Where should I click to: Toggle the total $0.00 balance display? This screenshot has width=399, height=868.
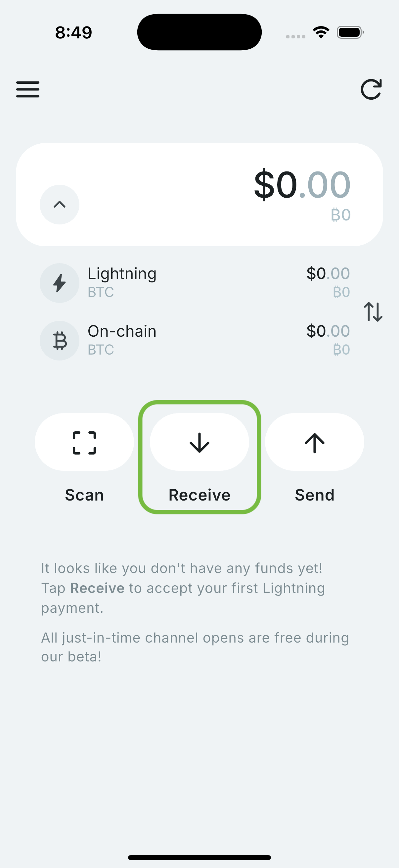(x=302, y=185)
